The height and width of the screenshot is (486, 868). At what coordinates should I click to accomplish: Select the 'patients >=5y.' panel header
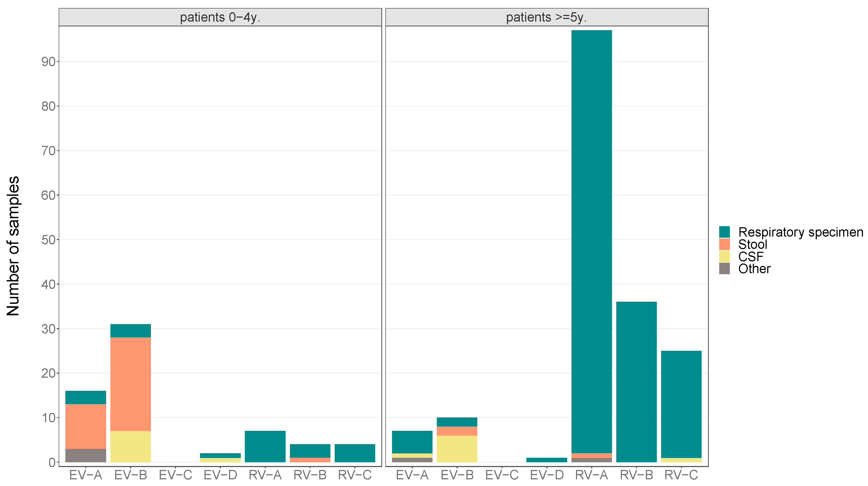tap(546, 17)
